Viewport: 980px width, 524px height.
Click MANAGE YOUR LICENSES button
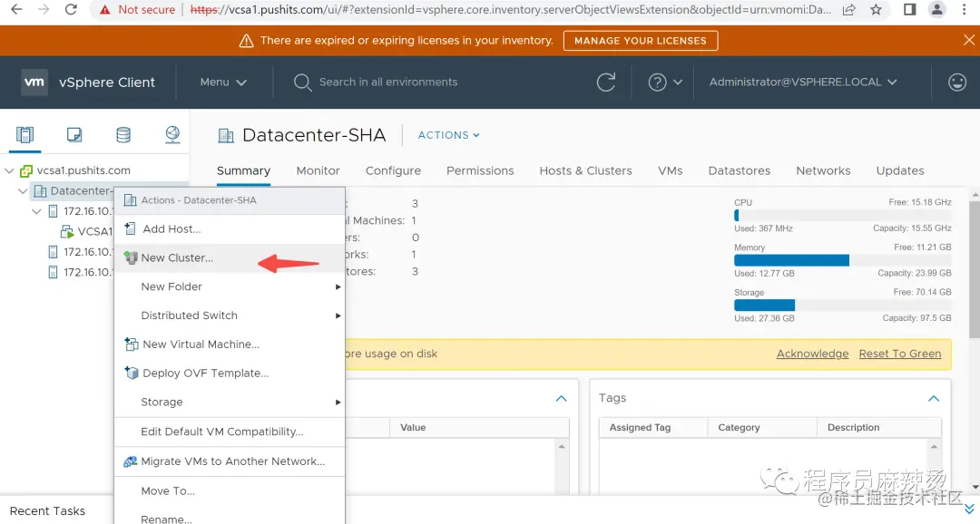click(641, 41)
